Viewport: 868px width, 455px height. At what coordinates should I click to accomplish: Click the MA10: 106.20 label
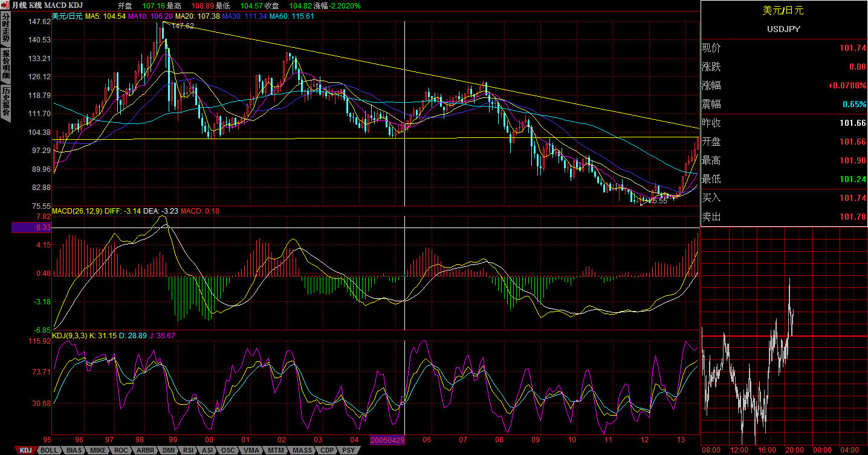(x=151, y=16)
